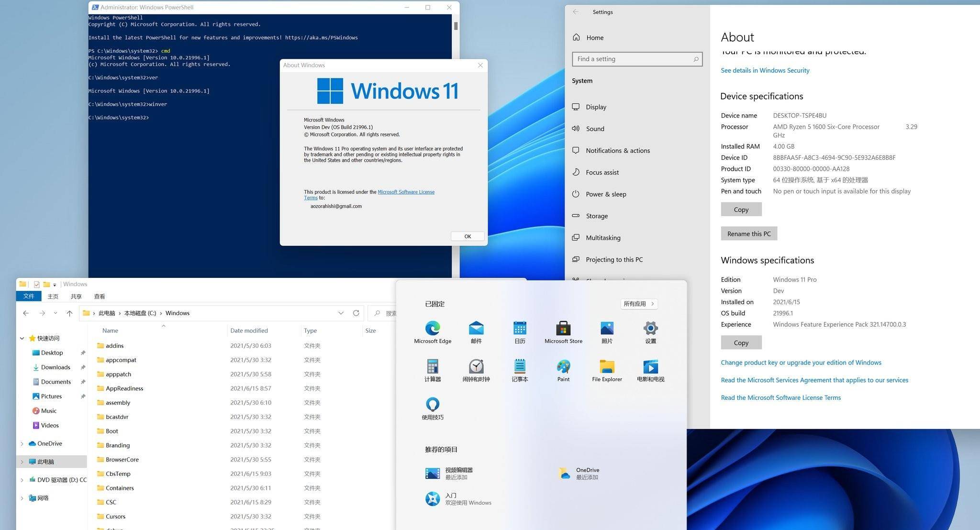Open the 文件 menu in Explorer
980x530 pixels.
29,297
